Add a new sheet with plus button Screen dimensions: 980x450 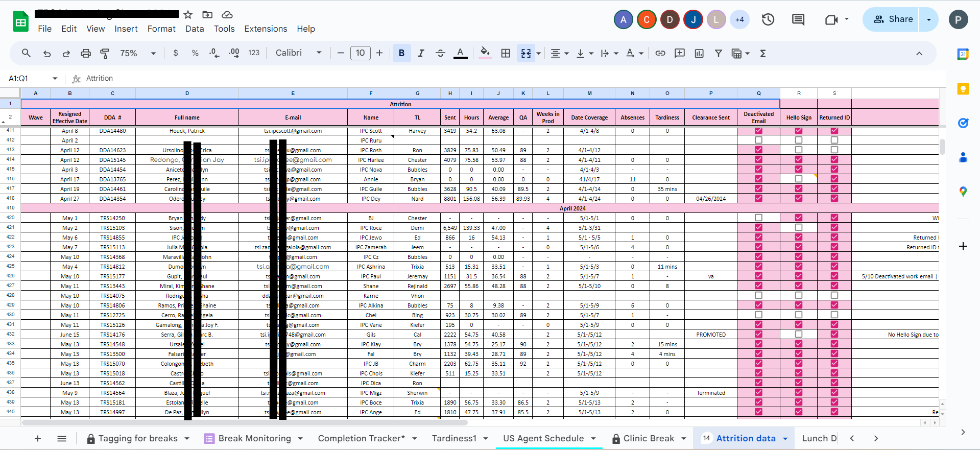37,438
